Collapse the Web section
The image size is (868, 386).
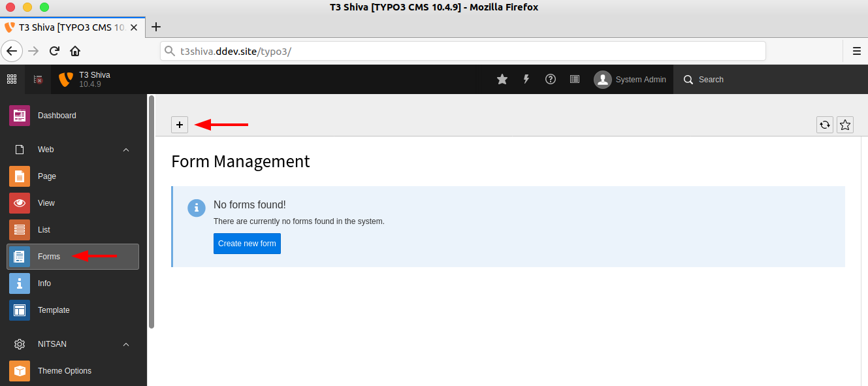tap(125, 149)
